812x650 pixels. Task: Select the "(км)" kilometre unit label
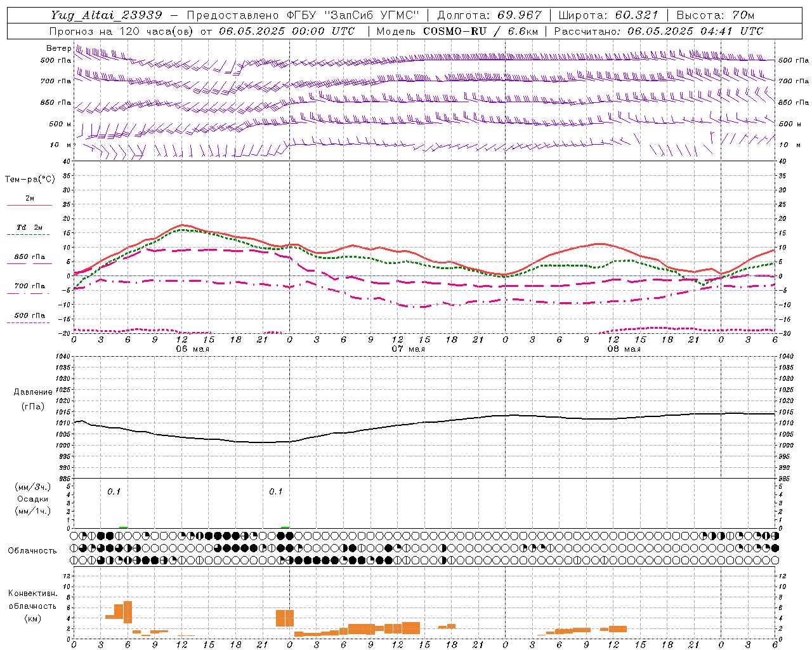click(33, 619)
